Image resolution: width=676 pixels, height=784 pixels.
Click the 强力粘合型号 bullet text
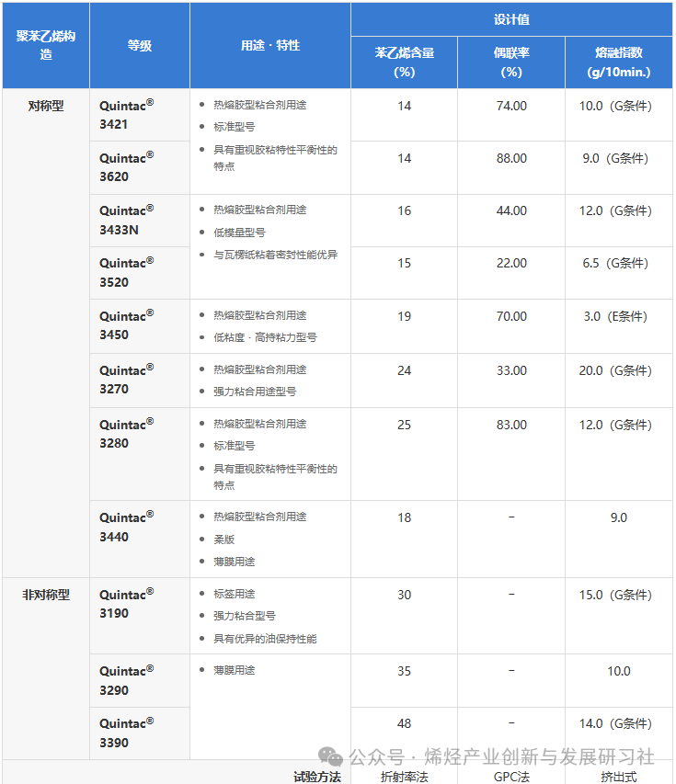pos(245,616)
